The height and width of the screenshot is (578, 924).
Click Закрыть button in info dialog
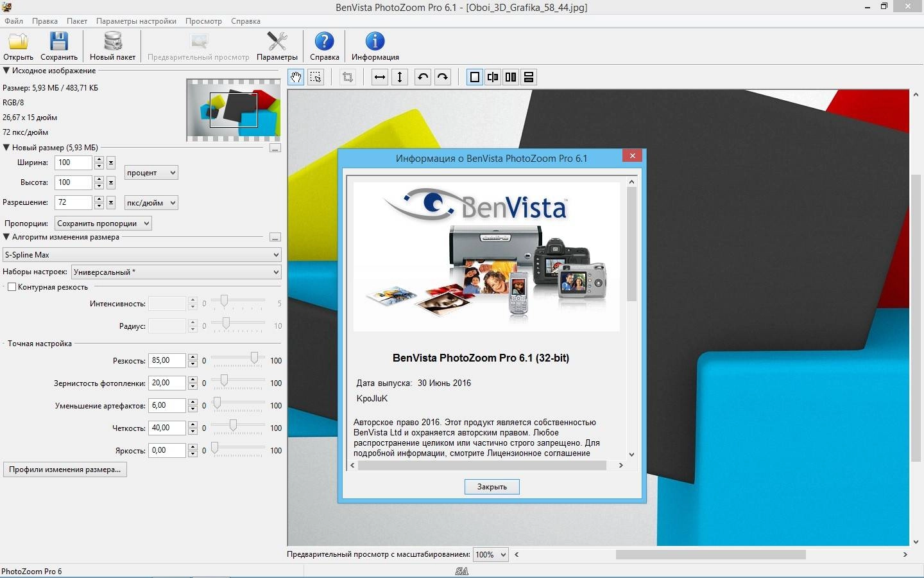coord(492,487)
